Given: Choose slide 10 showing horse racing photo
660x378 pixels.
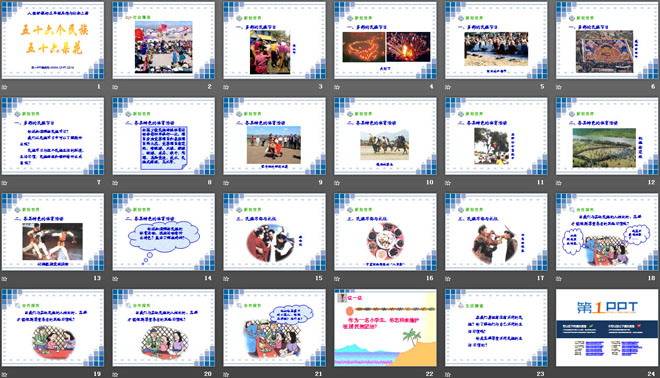Looking at the screenshot, I should (x=386, y=136).
